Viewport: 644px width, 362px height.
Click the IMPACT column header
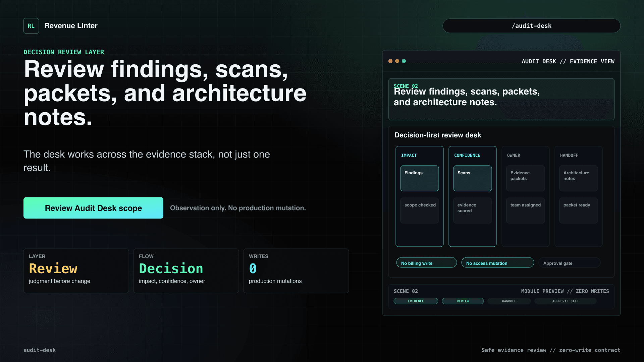click(409, 156)
